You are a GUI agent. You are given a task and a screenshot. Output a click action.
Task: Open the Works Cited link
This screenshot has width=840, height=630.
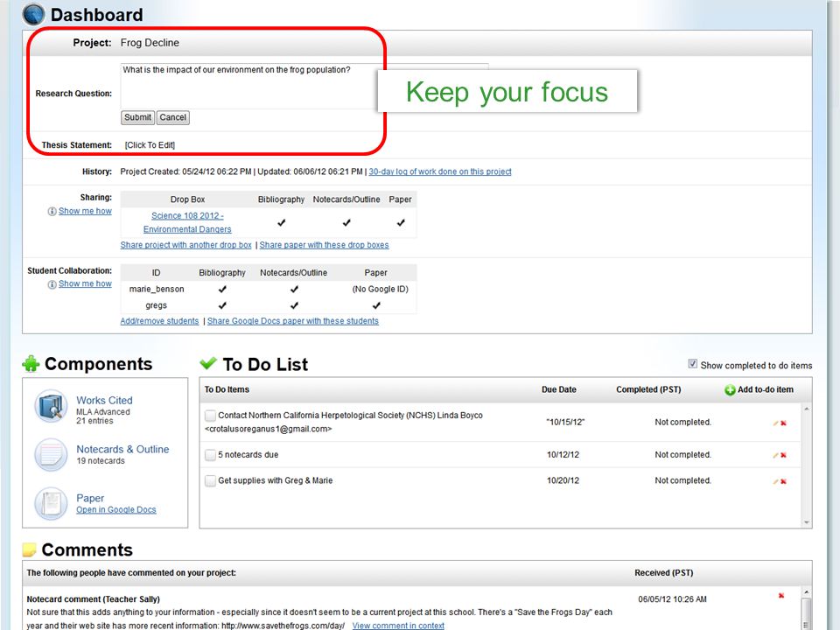click(x=104, y=400)
